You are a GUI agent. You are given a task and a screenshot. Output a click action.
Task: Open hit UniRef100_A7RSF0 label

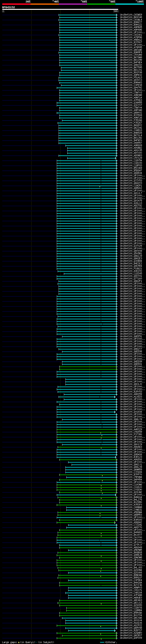point(131,505)
